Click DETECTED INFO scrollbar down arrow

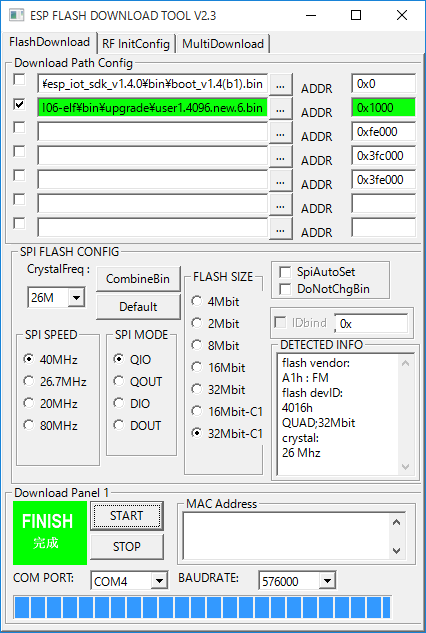coord(406,467)
